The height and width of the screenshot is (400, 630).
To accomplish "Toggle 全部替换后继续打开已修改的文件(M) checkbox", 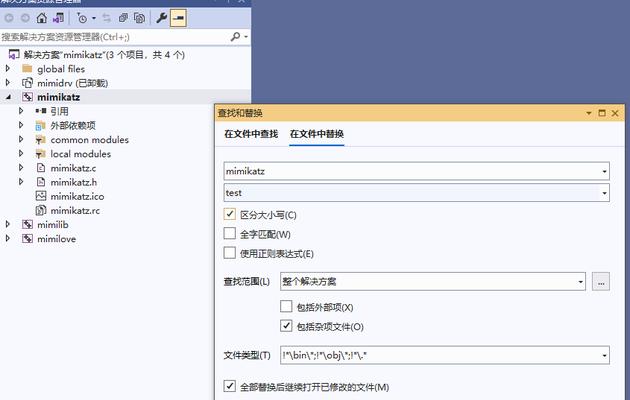I will (x=229, y=386).
